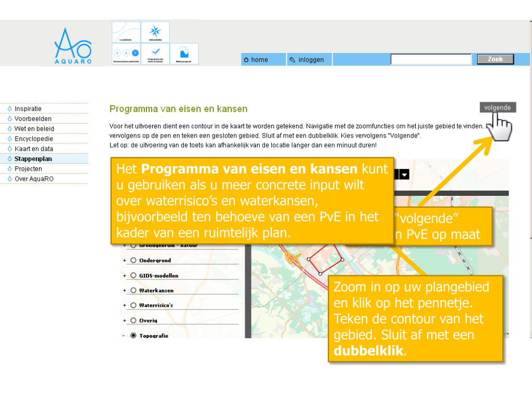Select the Ondergrond layer radio button
Viewport: 532px width, 399px height.
click(x=134, y=260)
